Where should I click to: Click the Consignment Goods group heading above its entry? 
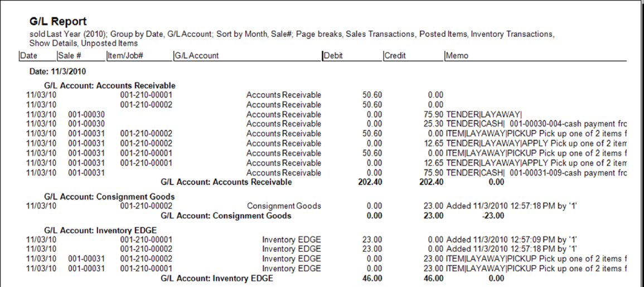109,197
